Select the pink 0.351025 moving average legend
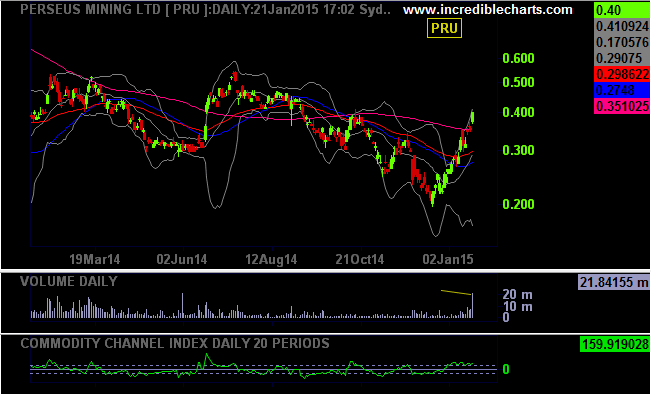 coord(622,106)
